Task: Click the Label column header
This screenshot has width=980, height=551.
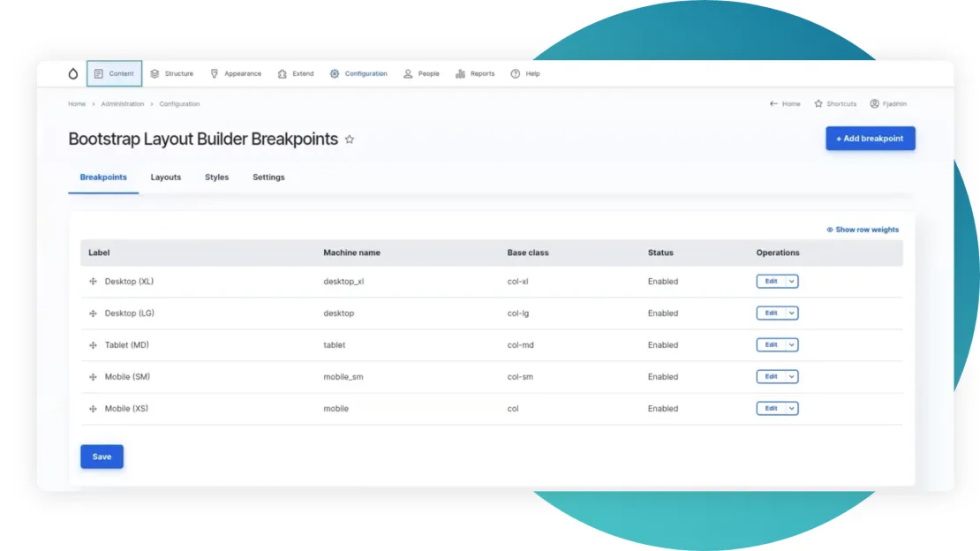Action: click(x=99, y=253)
